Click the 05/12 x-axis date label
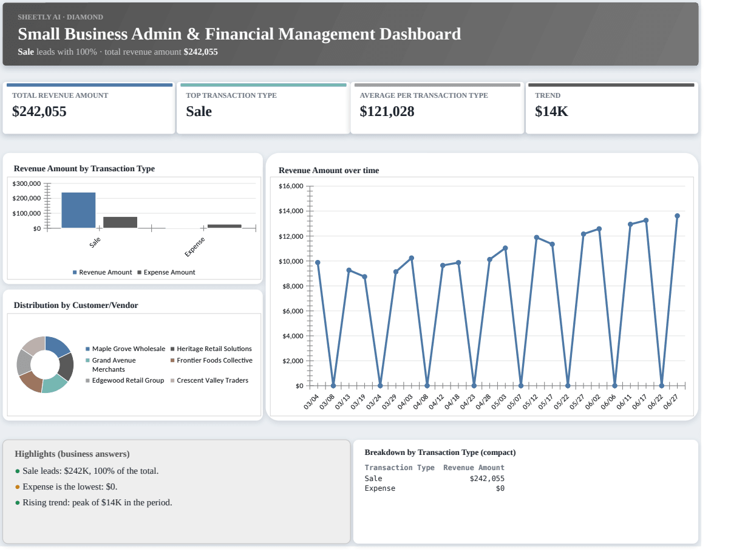The height and width of the screenshot is (560, 745). (x=531, y=401)
